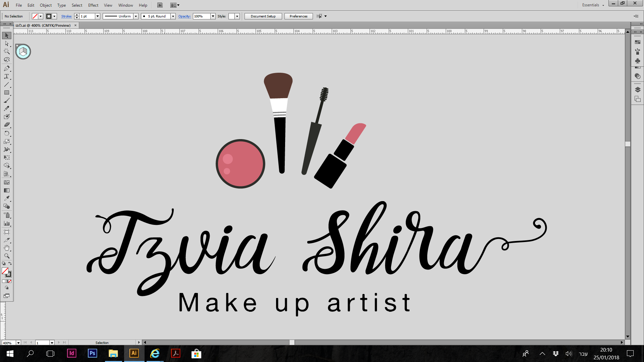644x362 pixels.
Task: Swap fill and stroke colors
Action: click(x=10, y=264)
